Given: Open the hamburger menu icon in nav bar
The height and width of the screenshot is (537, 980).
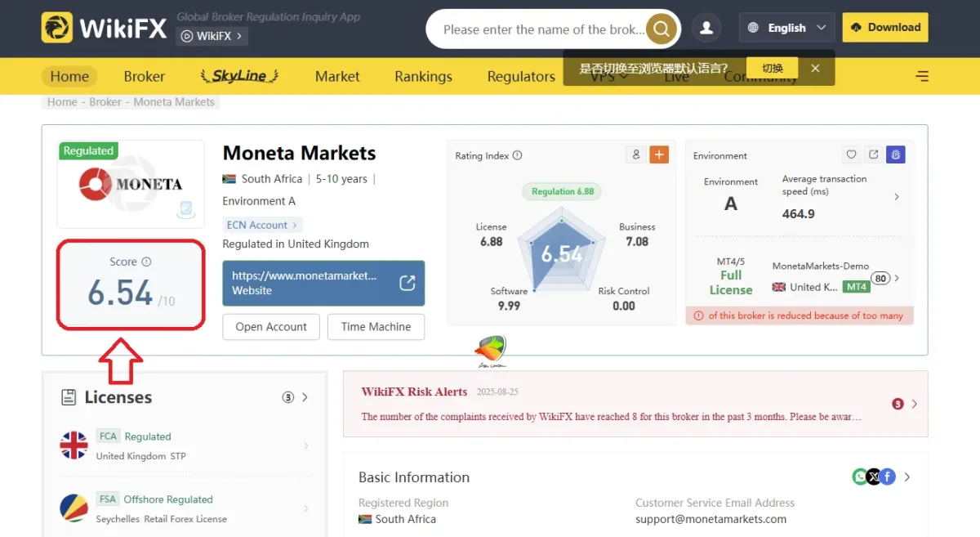Looking at the screenshot, I should (x=922, y=76).
